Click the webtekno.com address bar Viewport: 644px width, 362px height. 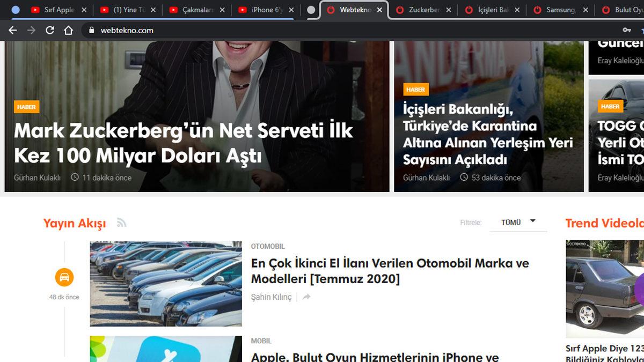point(129,31)
